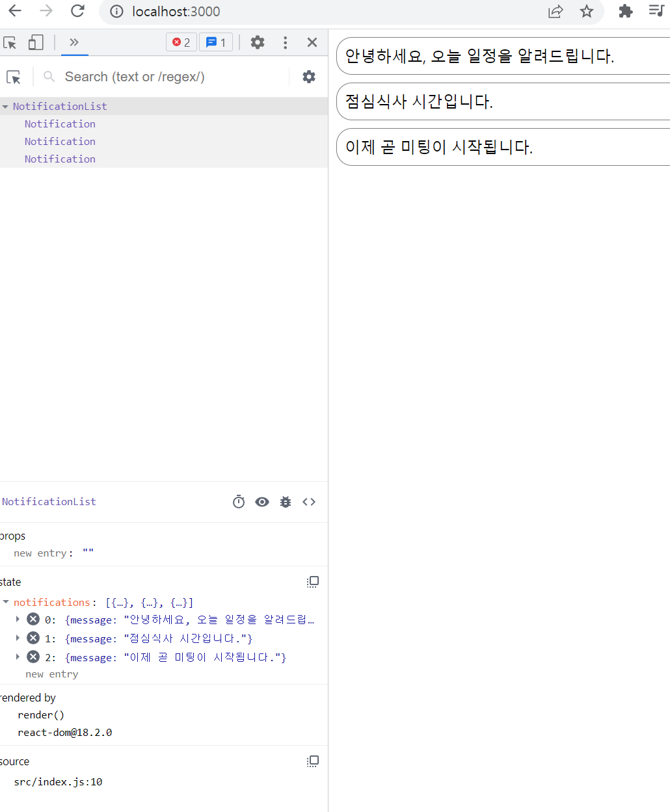Click notification '점심식사 시간입니다.'

click(x=503, y=101)
